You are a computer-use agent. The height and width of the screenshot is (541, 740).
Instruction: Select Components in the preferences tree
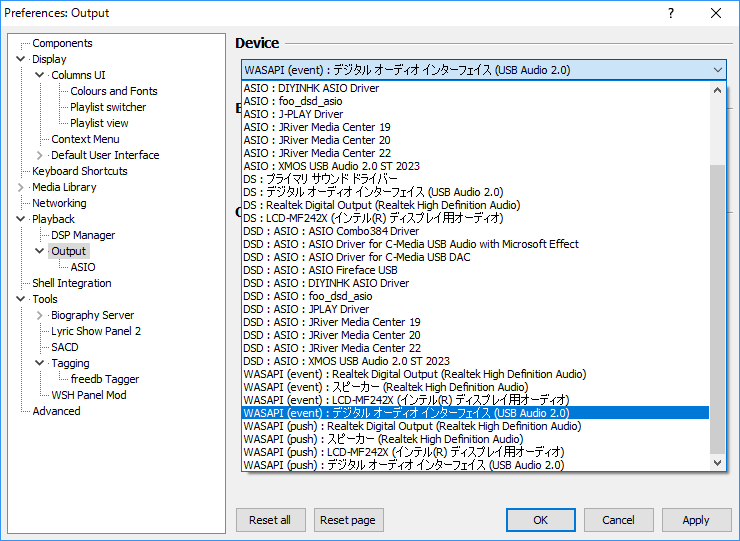coord(62,43)
